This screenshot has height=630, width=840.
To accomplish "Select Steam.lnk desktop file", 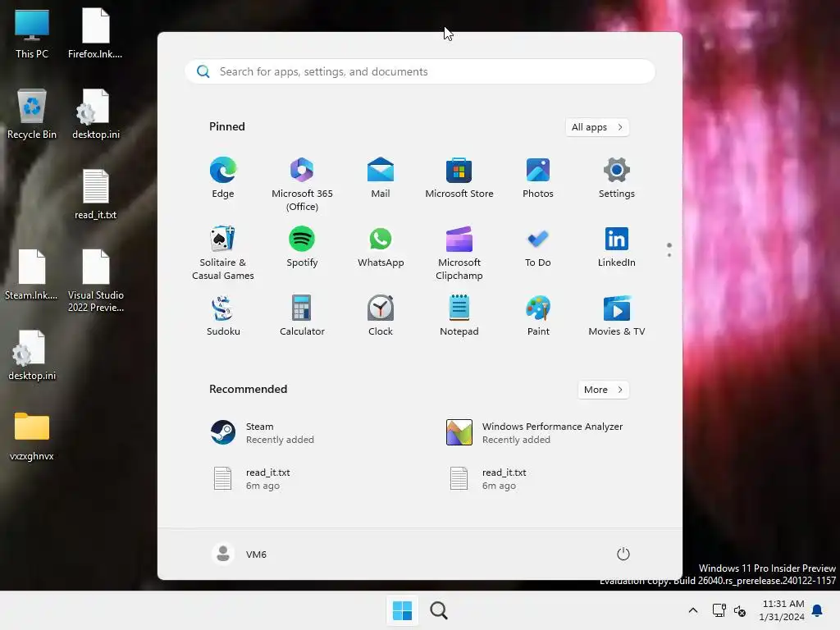I will (x=32, y=274).
